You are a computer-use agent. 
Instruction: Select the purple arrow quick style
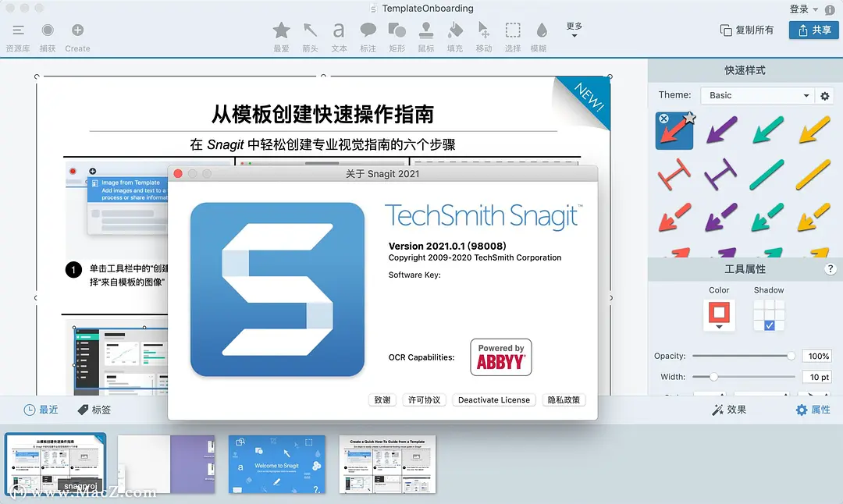pos(721,130)
